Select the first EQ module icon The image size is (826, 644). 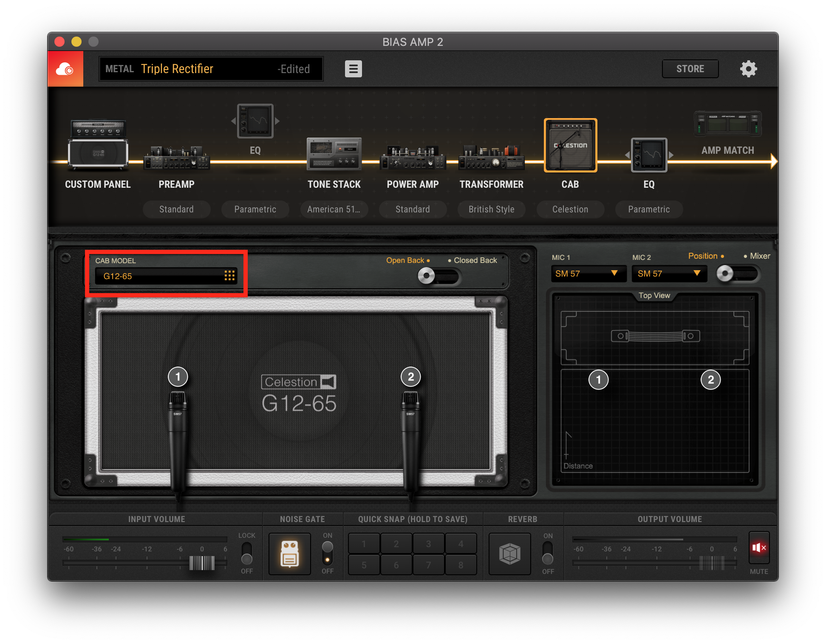255,121
